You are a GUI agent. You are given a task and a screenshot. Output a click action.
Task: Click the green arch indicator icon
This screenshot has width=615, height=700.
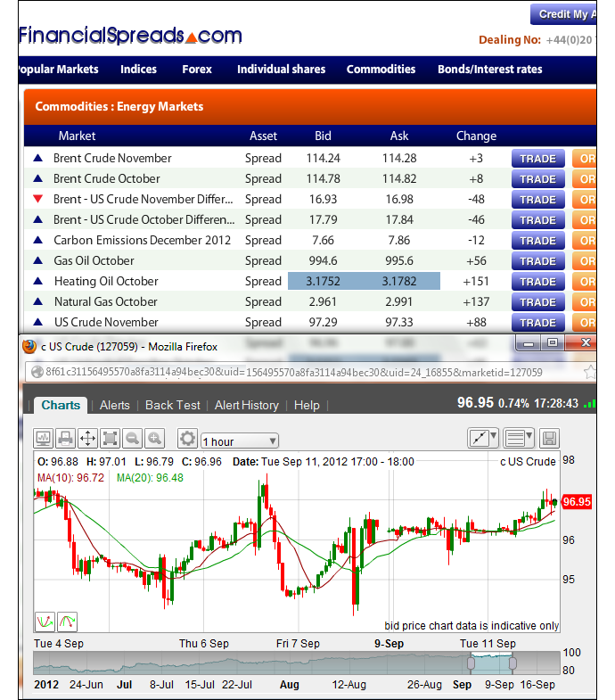coord(67,622)
